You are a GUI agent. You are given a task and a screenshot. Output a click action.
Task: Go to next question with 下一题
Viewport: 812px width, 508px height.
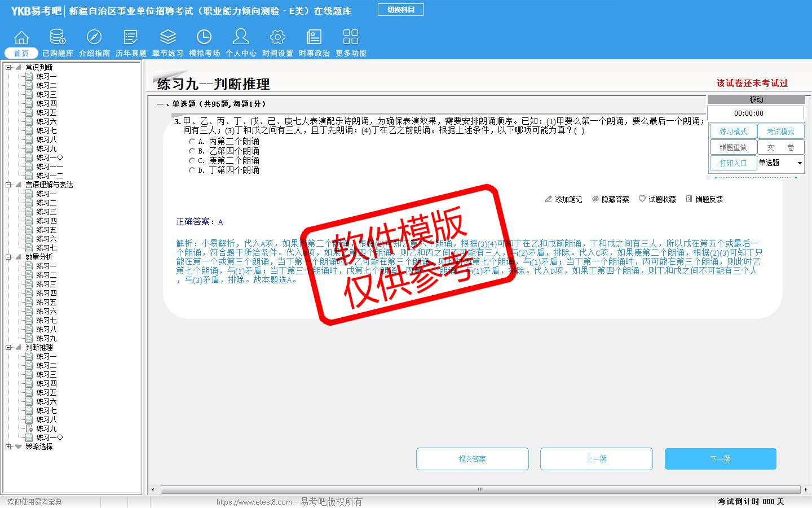pos(720,459)
